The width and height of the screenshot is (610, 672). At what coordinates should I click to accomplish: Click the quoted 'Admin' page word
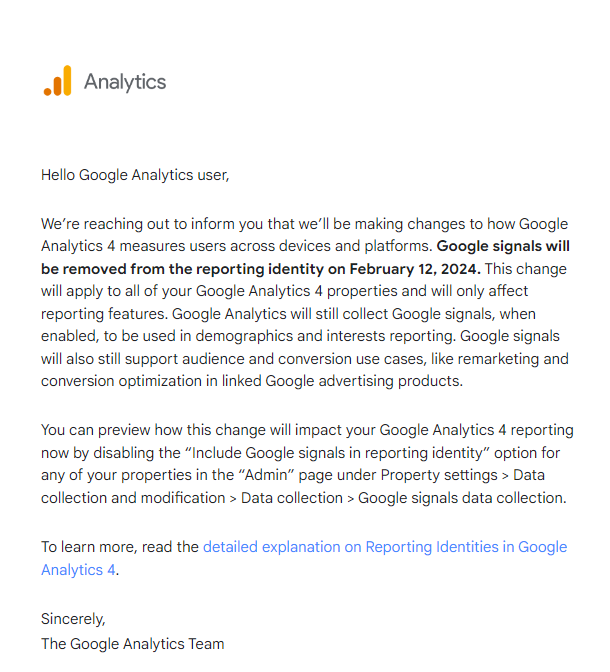tap(303, 475)
